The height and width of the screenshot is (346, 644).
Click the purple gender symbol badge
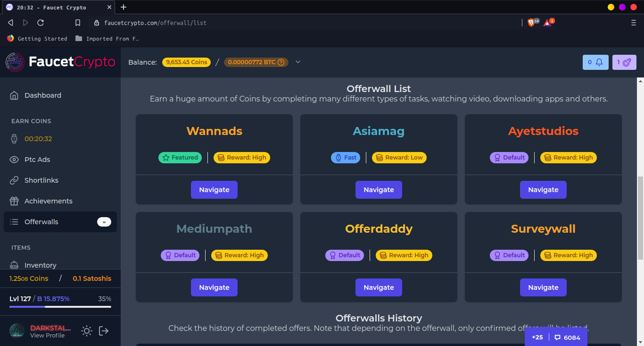[624, 62]
